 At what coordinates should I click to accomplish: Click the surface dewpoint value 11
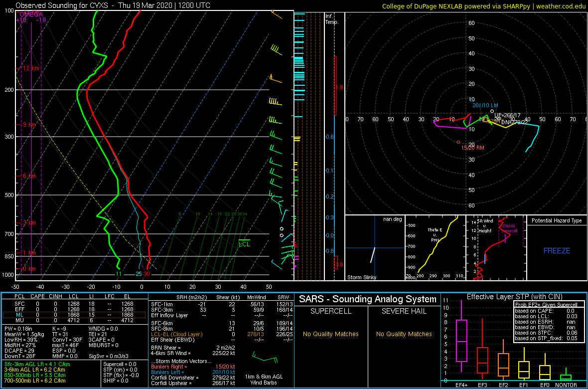119,274
